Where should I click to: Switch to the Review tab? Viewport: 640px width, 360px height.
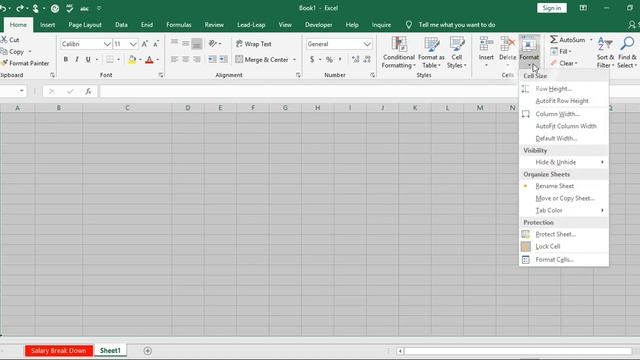tap(214, 25)
